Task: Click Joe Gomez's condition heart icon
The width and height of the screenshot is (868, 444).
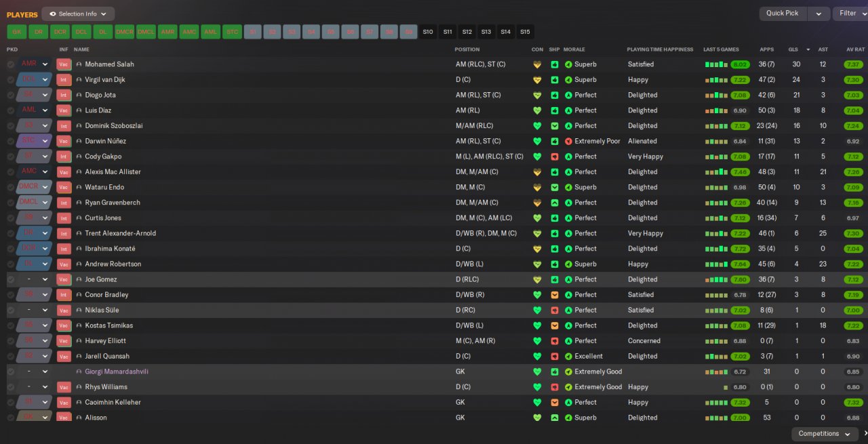Action: [x=537, y=279]
